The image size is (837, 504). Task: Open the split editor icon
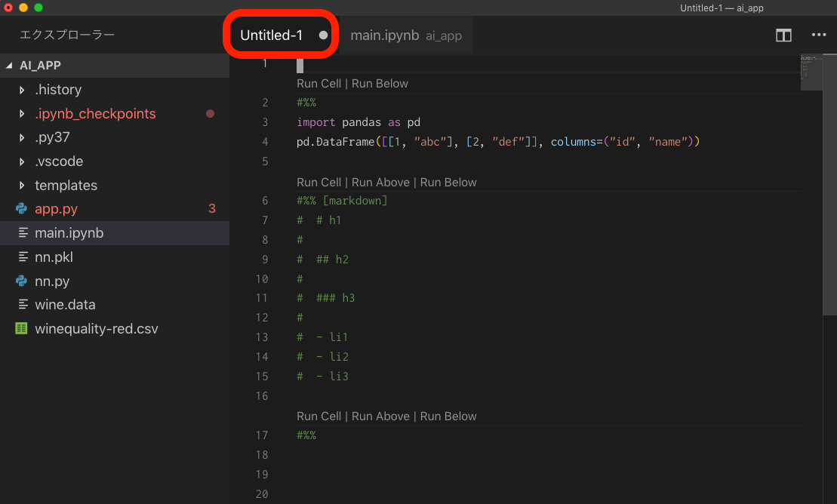pyautogui.click(x=783, y=35)
